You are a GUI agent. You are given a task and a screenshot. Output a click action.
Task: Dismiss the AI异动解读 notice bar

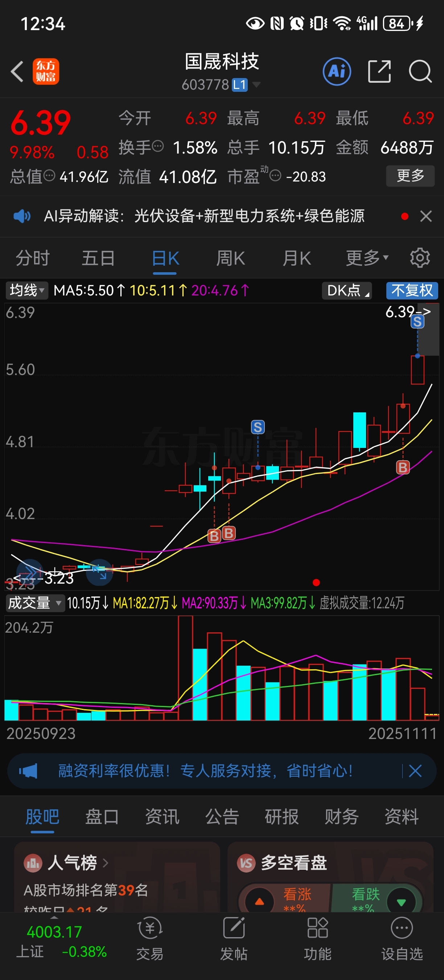coord(426,216)
